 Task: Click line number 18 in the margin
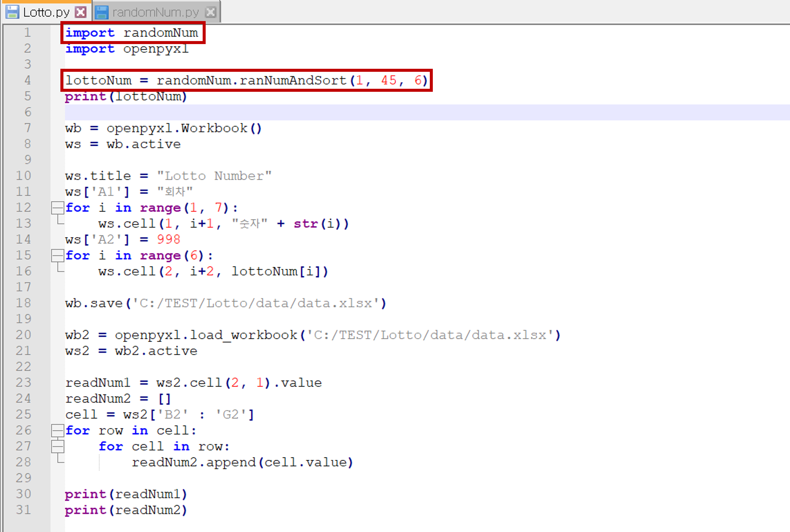pos(23,303)
